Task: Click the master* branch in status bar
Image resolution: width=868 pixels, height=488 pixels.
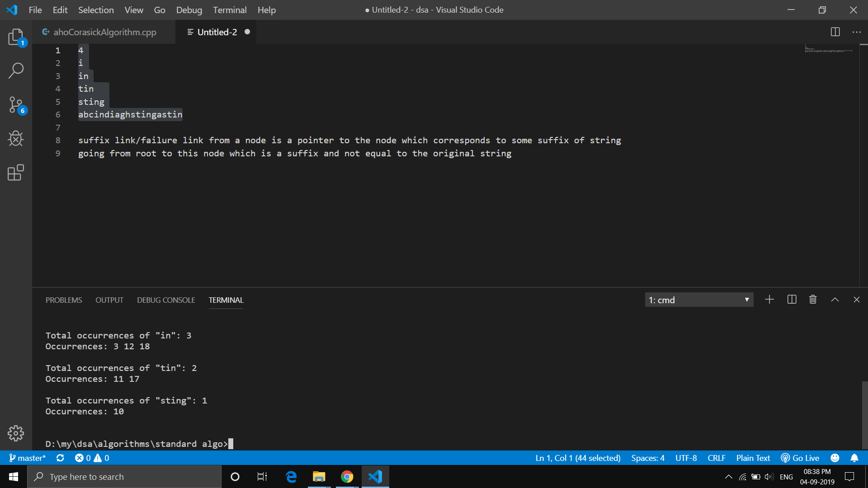Action: coord(28,458)
